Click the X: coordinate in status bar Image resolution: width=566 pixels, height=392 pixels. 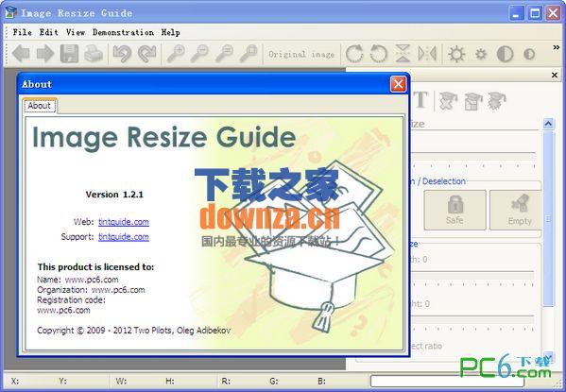[15, 381]
